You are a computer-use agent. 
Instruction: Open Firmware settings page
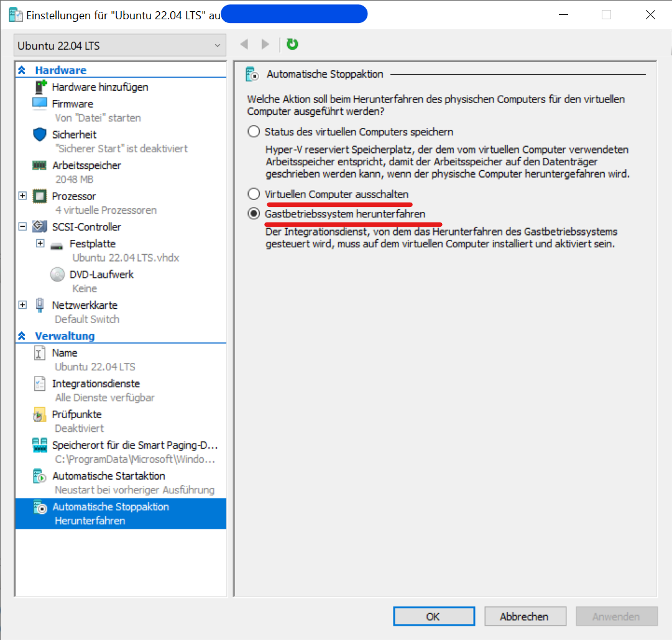click(73, 104)
